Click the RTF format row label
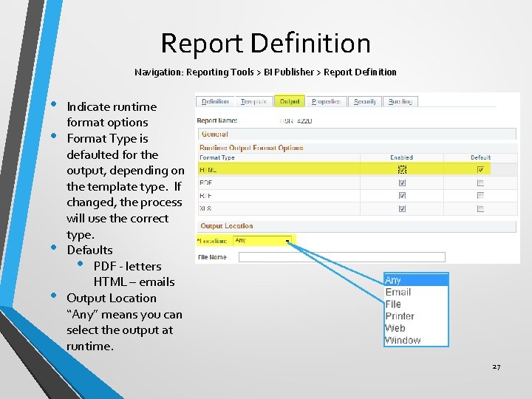This screenshot has width=532, height=399. [x=206, y=196]
